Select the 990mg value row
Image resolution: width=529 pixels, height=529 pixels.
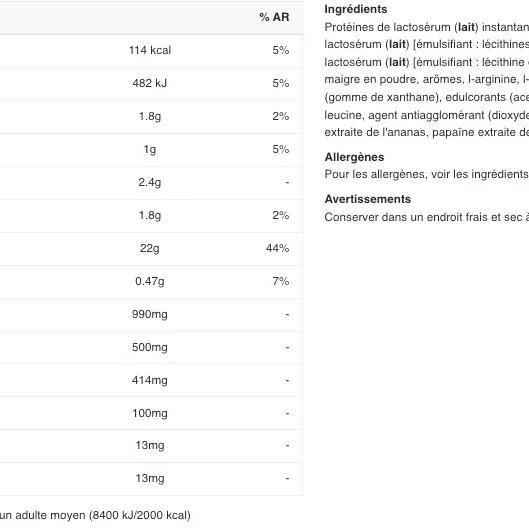(x=151, y=314)
